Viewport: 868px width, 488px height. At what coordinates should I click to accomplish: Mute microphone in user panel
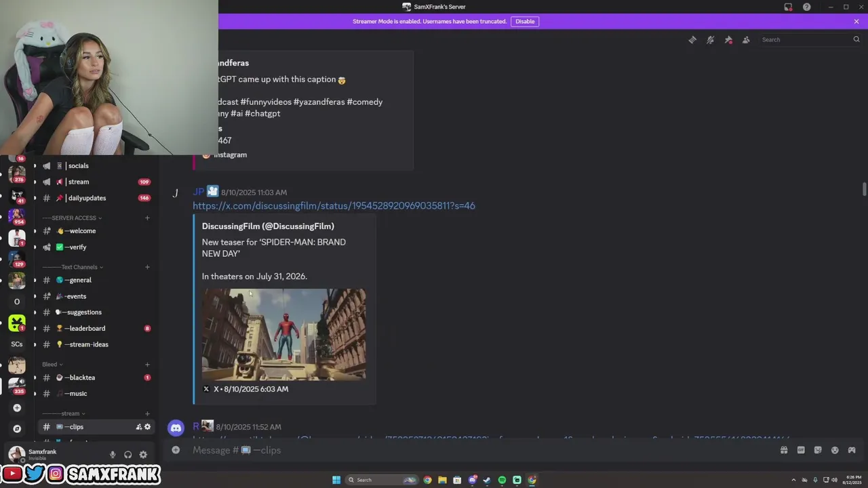(x=113, y=455)
